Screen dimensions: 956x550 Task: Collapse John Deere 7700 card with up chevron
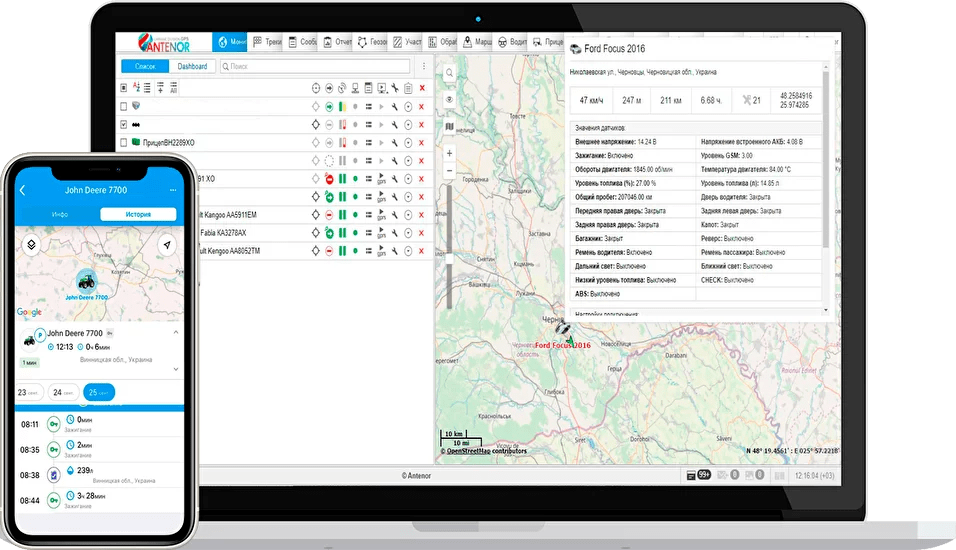[x=176, y=332]
